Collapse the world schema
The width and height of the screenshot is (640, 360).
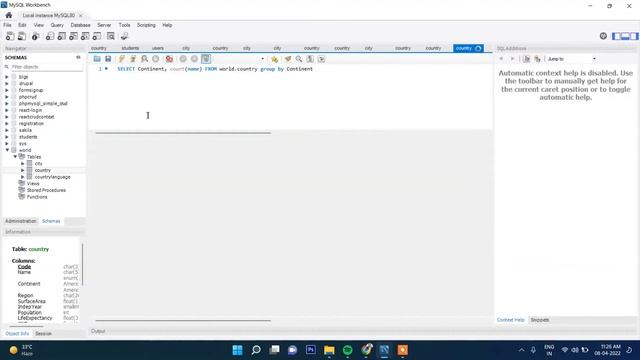[x=7, y=150]
